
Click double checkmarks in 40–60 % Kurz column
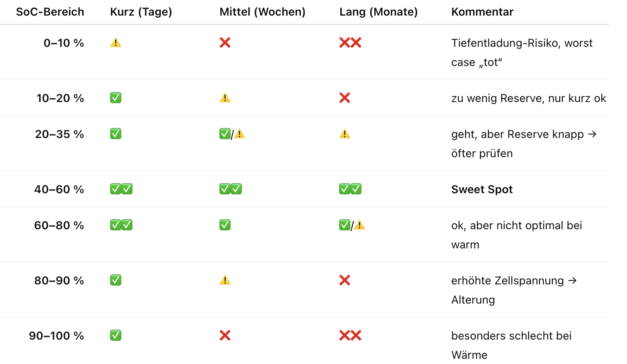coord(121,189)
